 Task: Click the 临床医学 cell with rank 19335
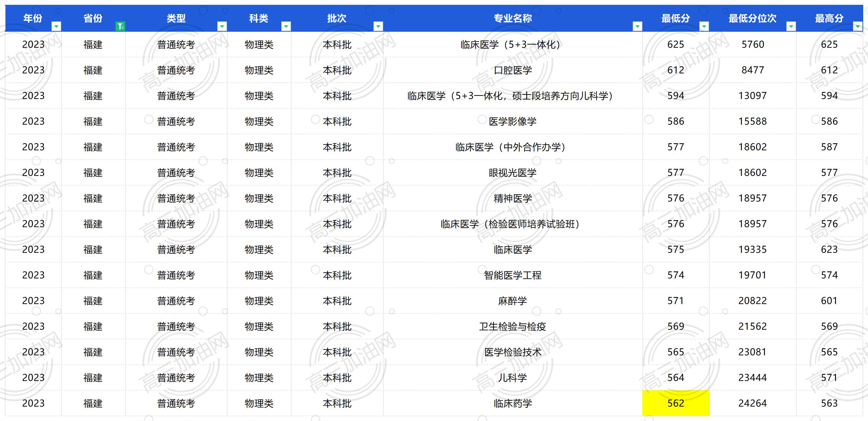click(513, 250)
